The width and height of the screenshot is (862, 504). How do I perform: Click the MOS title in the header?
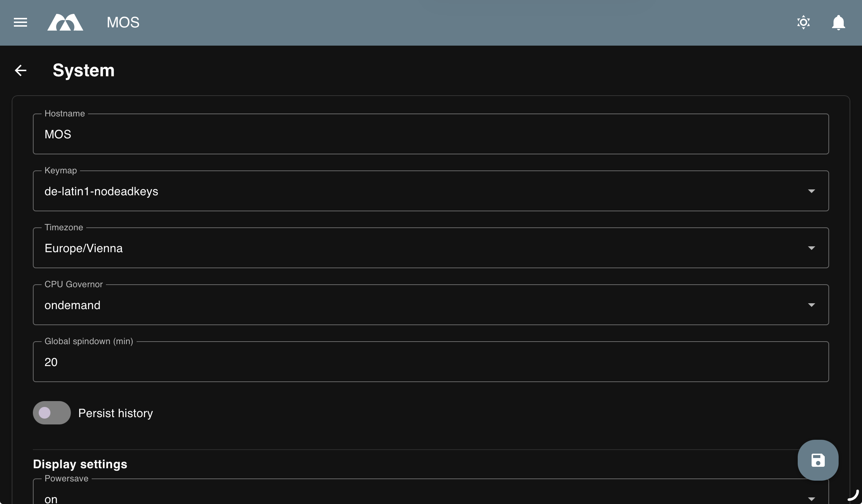[123, 22]
